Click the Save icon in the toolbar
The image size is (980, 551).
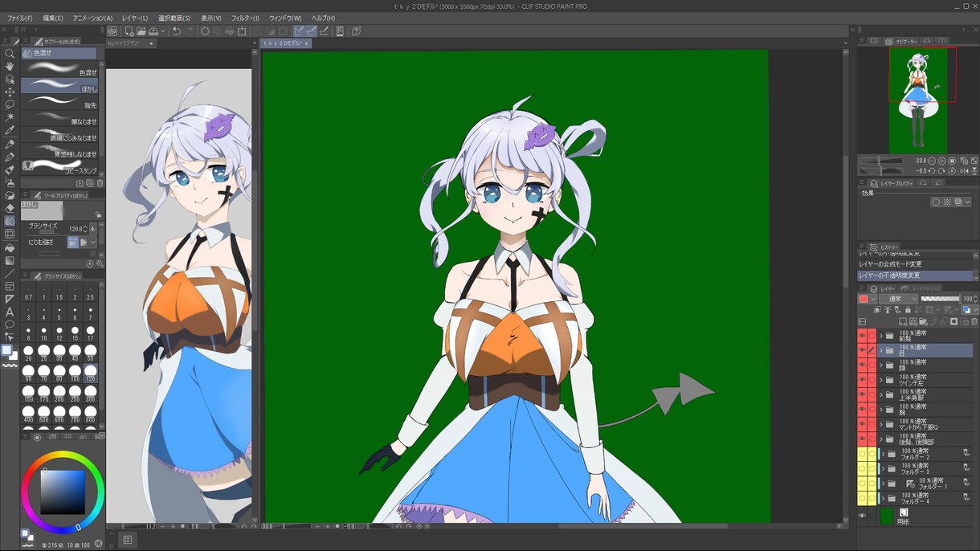[x=153, y=31]
